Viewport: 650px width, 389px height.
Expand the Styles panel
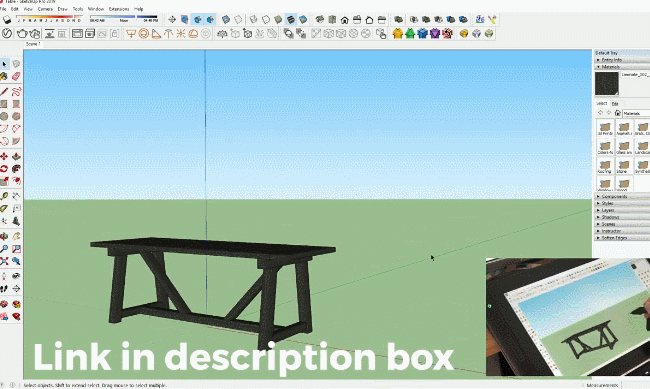pos(622,203)
